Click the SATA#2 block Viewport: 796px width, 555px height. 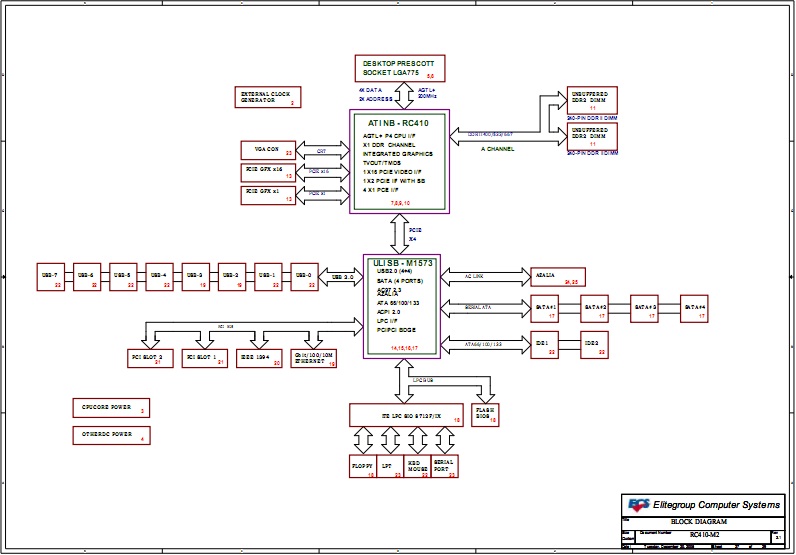(594, 309)
